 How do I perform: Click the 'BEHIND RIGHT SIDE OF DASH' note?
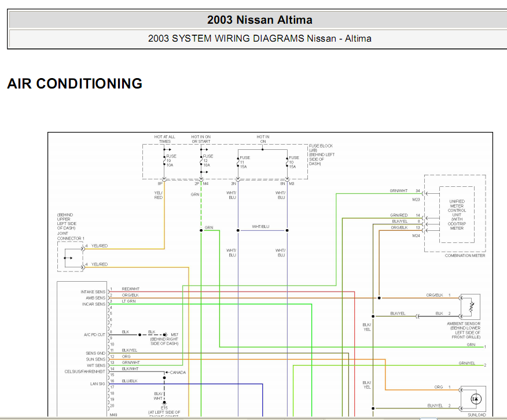click(164, 341)
